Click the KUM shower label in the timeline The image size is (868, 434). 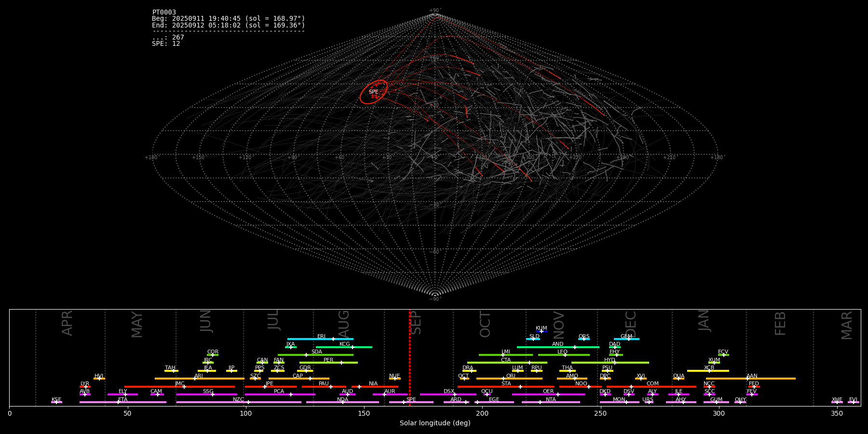541,328
